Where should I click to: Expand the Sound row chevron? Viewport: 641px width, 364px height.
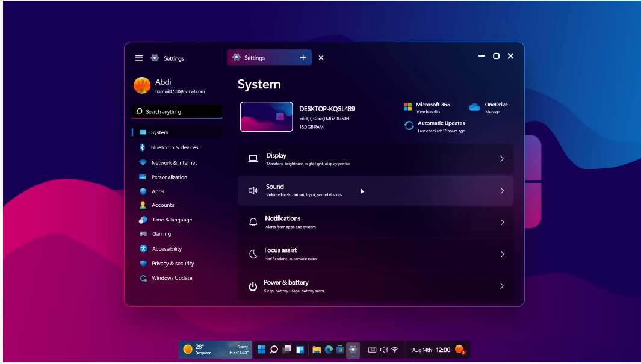(501, 190)
